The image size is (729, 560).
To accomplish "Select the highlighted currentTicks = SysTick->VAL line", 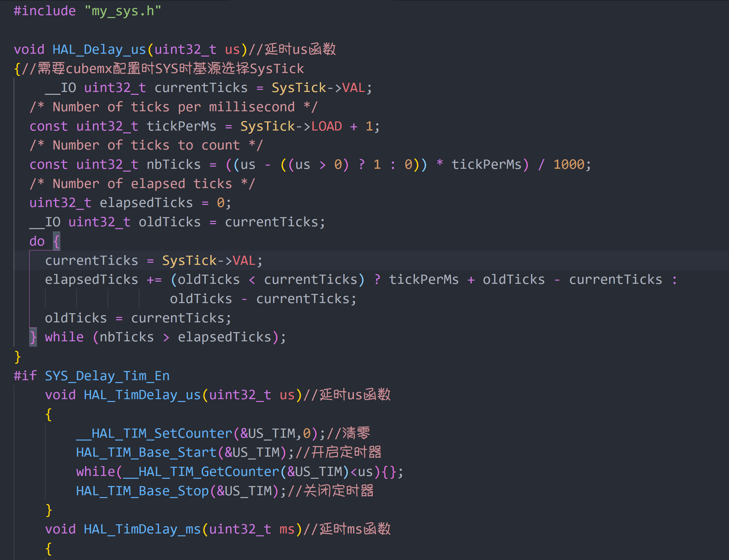I will pos(153,260).
